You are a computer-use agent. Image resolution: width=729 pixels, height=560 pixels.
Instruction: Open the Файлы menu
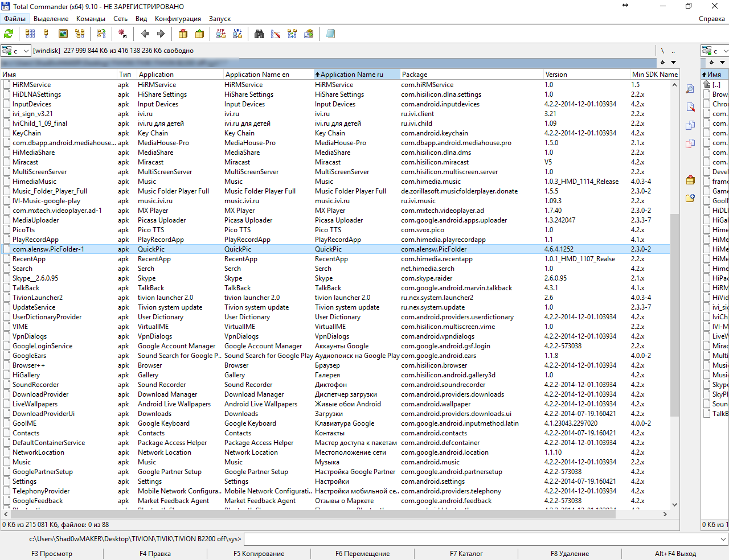coord(15,19)
